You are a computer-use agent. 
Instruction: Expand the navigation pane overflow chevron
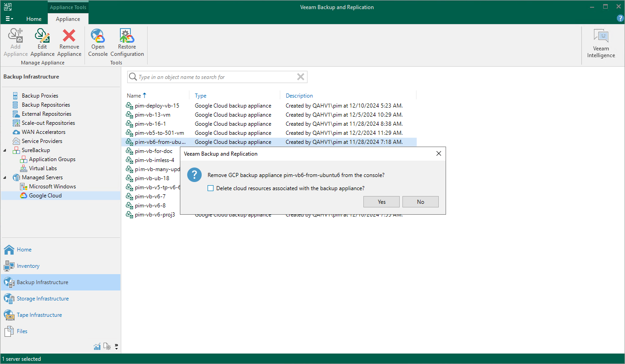(116, 347)
